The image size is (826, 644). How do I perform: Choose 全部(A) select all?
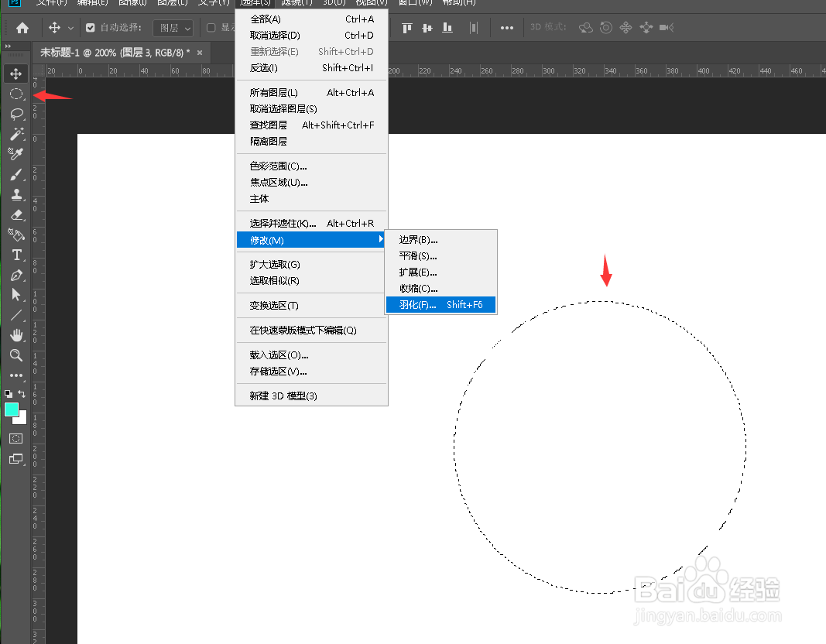click(x=311, y=19)
